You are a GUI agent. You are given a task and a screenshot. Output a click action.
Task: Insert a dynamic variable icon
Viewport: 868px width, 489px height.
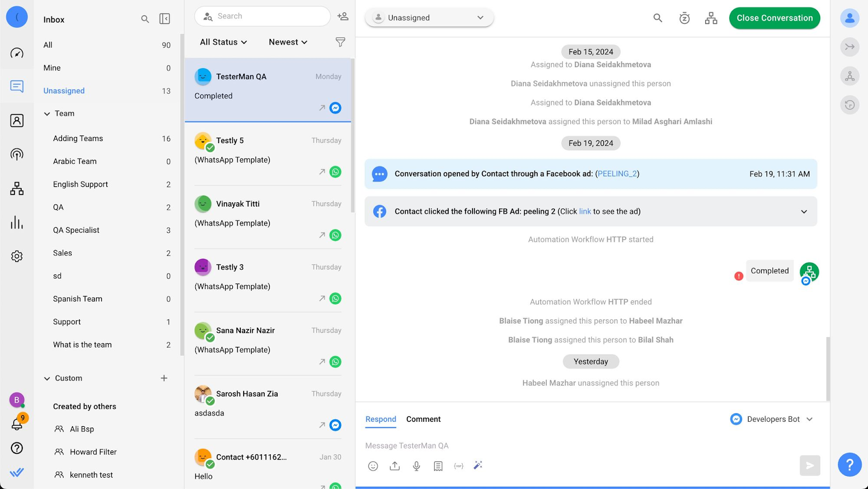point(458,466)
